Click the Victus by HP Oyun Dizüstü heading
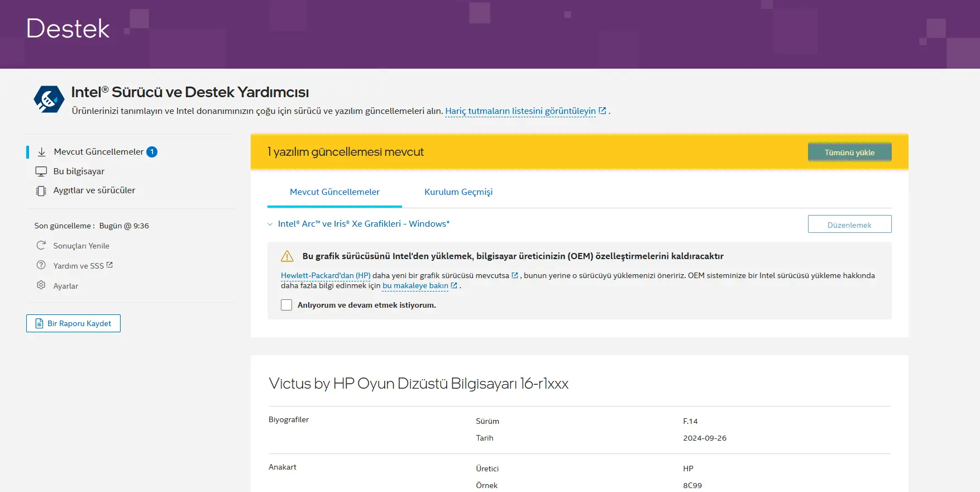980x492 pixels. tap(419, 384)
